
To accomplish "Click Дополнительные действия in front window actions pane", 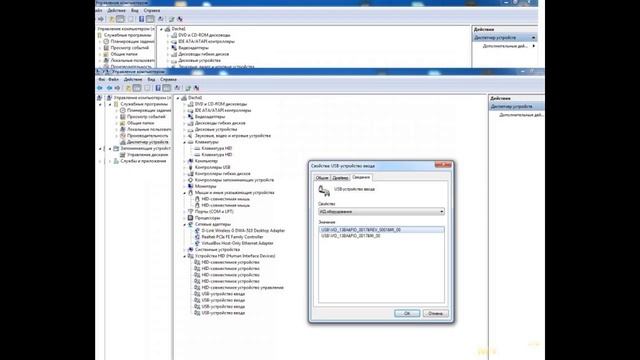I will (x=521, y=115).
